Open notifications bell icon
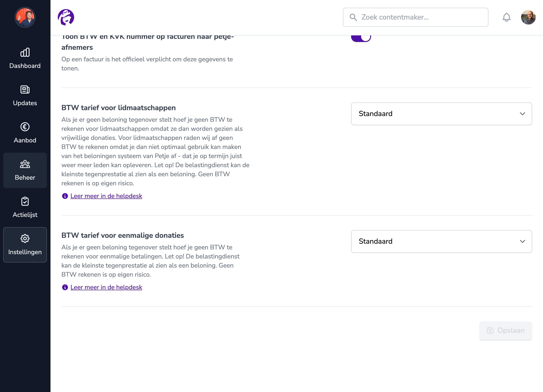 pyautogui.click(x=506, y=17)
